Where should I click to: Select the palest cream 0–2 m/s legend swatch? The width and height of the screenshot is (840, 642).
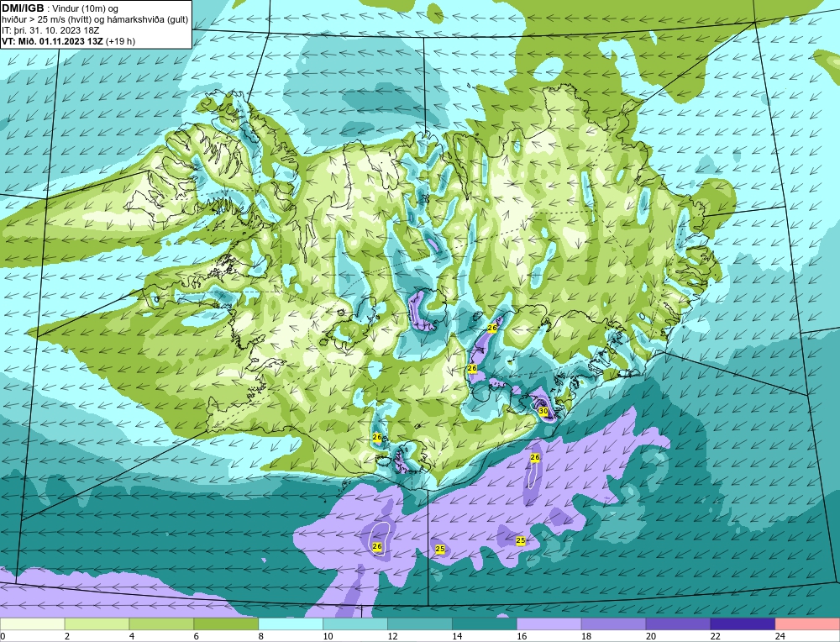tap(33, 624)
